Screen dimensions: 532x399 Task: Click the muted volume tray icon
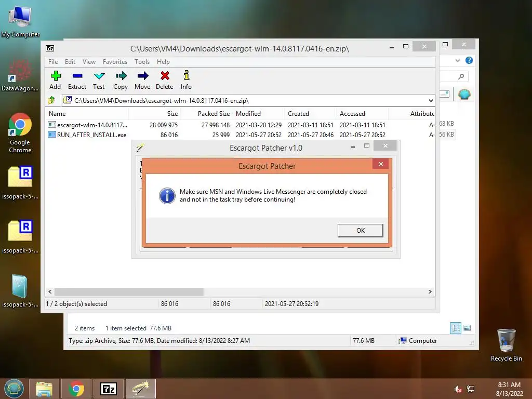pos(458,389)
